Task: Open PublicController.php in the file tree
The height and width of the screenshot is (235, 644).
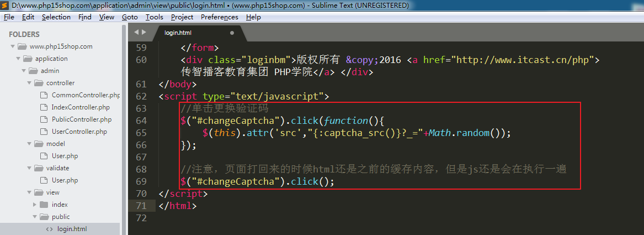Action: pos(82,119)
